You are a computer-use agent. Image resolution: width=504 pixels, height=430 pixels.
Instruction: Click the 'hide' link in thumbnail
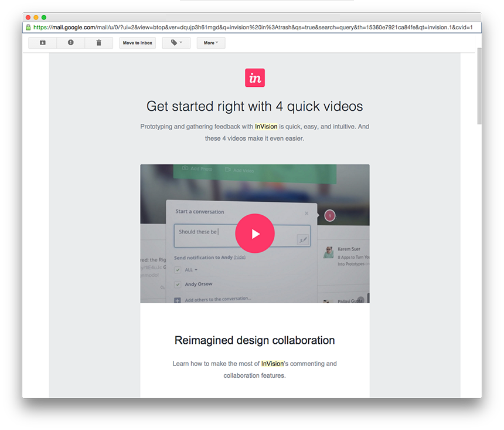click(x=240, y=257)
